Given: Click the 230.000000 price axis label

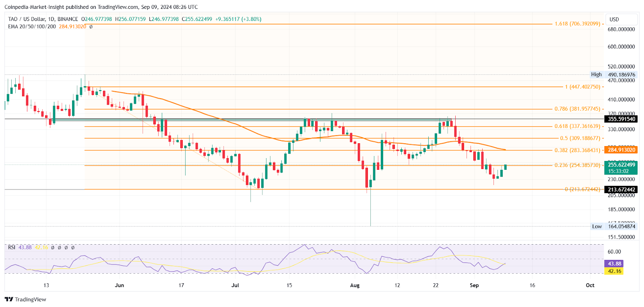Looking at the screenshot, I should (x=621, y=179).
